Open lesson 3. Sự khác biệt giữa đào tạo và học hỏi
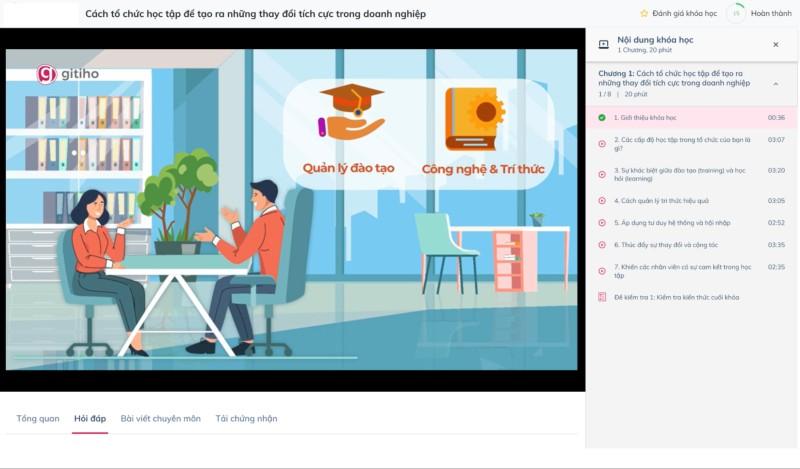This screenshot has height=469, width=800. tap(691, 175)
